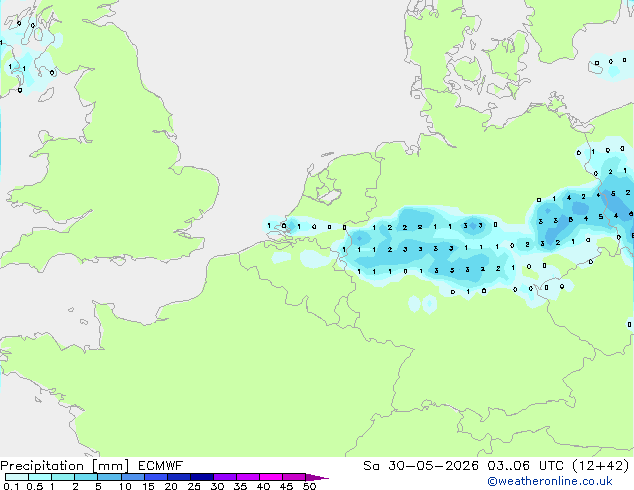634x490 pixels.
Task: Pick the dark navy swatch between 25 and 30
Action: click(202, 477)
